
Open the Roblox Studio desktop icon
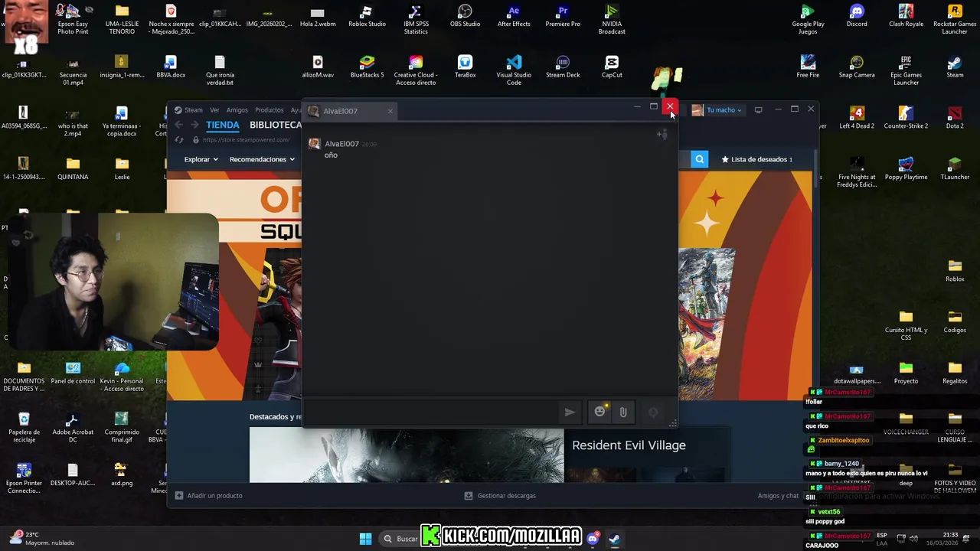pos(367,17)
